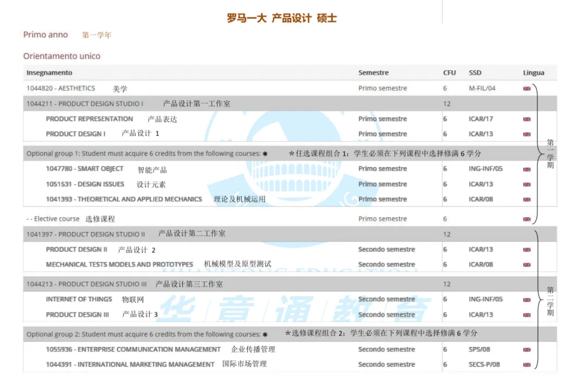Click the 1044211 - PRODUCT DESIGN STUDIO I row

click(x=290, y=103)
